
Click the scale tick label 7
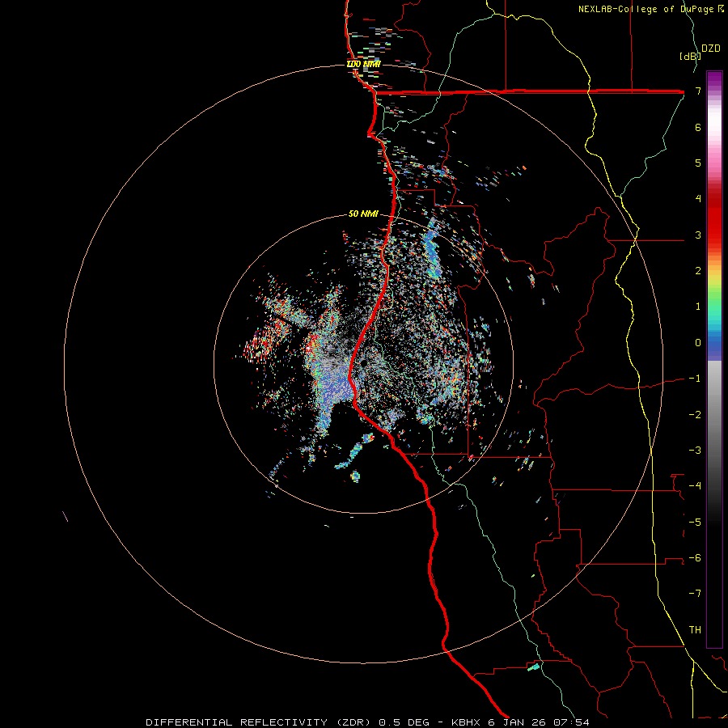click(698, 91)
